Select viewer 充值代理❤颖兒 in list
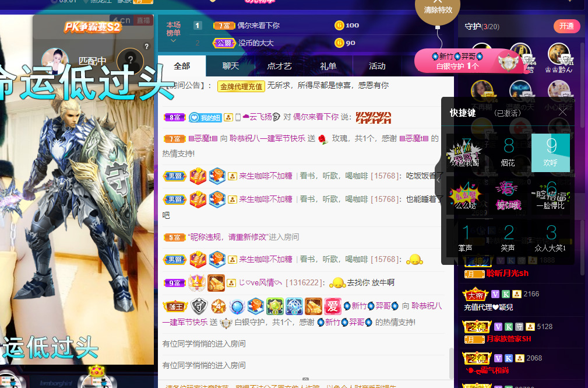Image resolution: width=588 pixels, height=388 pixels. [488, 307]
